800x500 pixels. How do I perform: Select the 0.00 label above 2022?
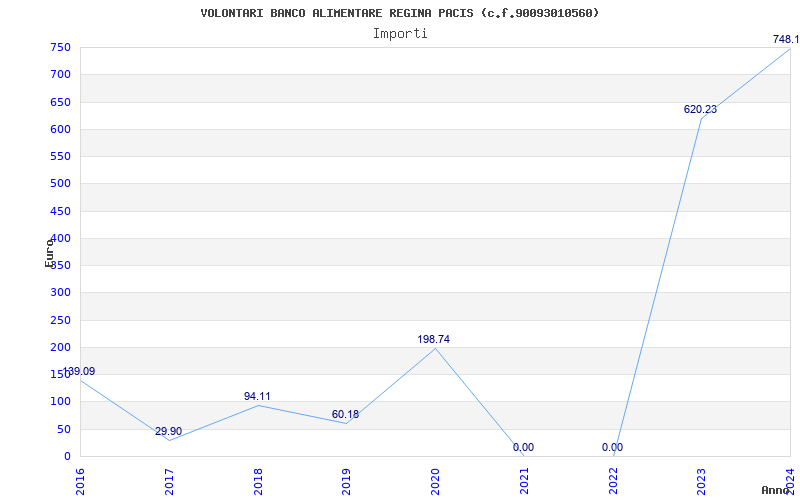pyautogui.click(x=612, y=447)
